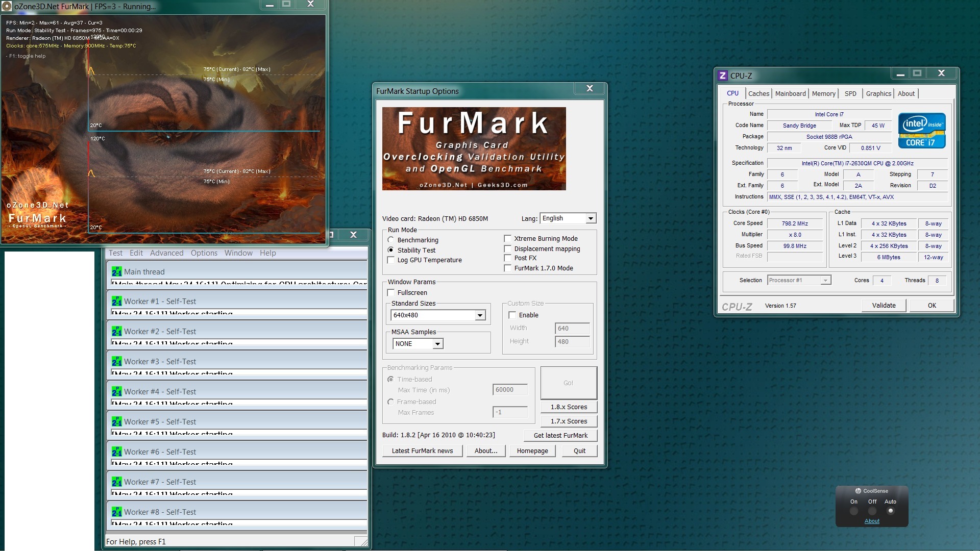Click the Worker #8 Self-Test icon
The width and height of the screenshot is (980, 551).
(x=116, y=512)
